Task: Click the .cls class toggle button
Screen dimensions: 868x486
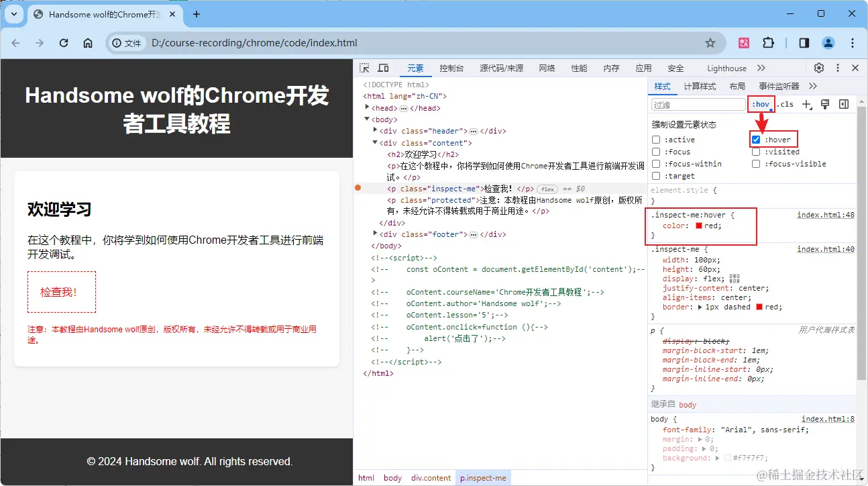Action: pos(785,105)
